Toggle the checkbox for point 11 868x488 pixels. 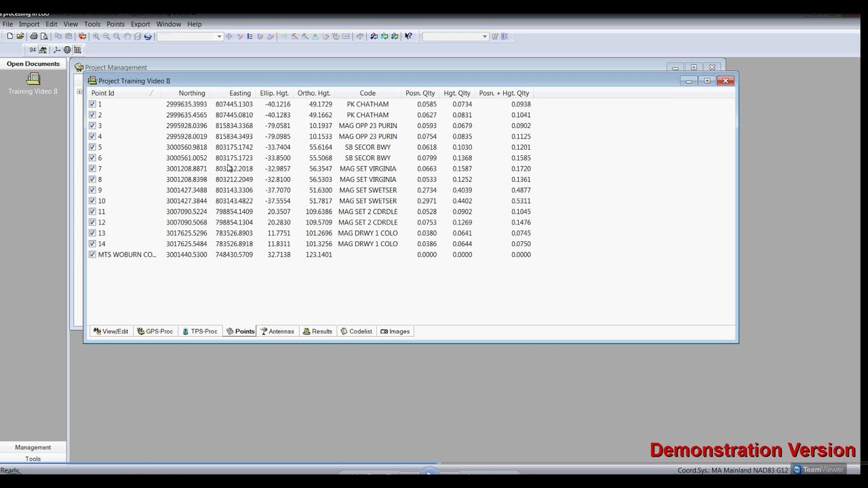92,211
